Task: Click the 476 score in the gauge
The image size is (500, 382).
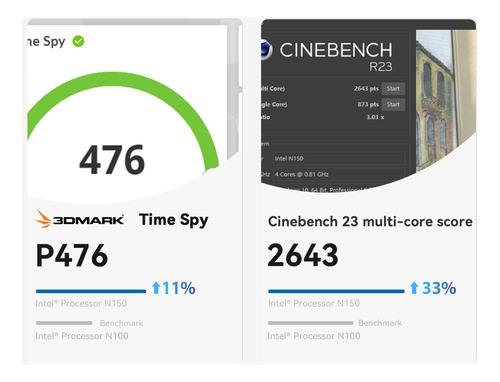Action: point(112,160)
